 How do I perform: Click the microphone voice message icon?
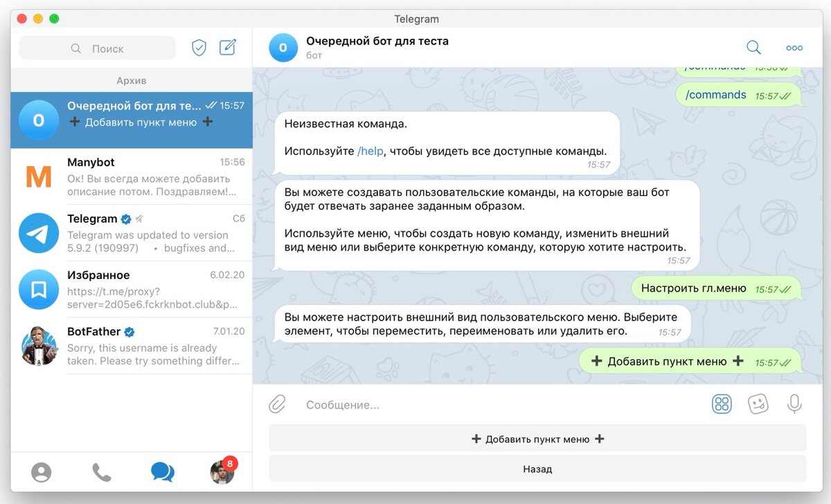pyautogui.click(x=794, y=404)
